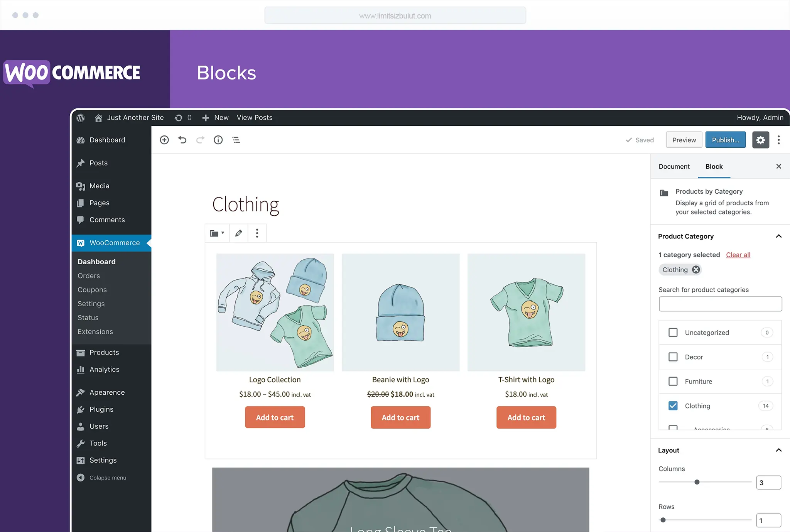Click the WooCommerce W icon in sidebar
790x532 pixels.
[81, 243]
